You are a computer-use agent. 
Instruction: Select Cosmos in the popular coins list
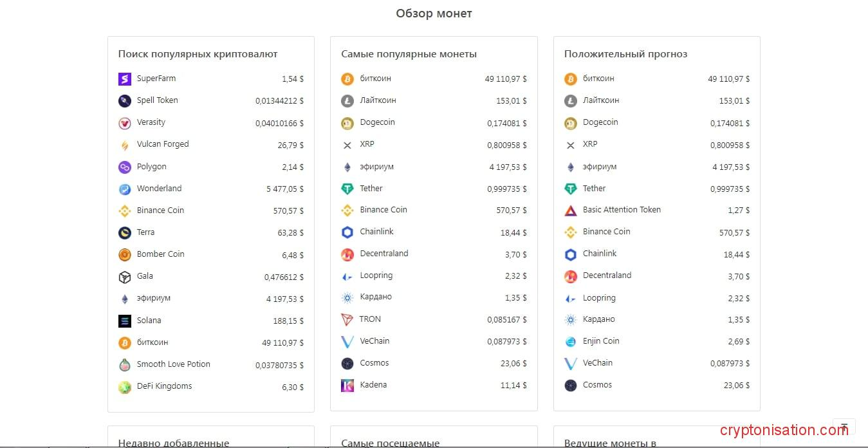pyautogui.click(x=374, y=363)
